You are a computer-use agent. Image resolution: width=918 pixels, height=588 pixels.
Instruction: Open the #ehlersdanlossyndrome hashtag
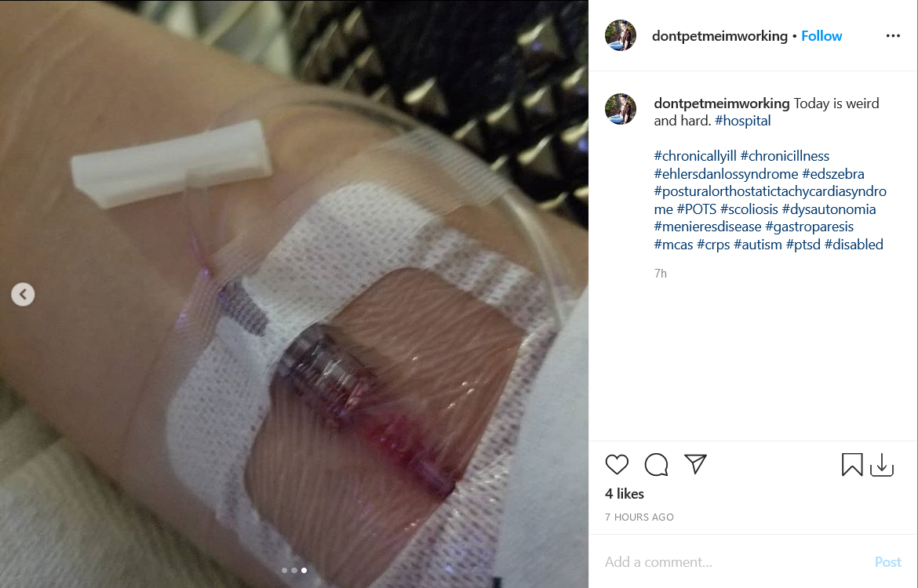click(x=726, y=174)
